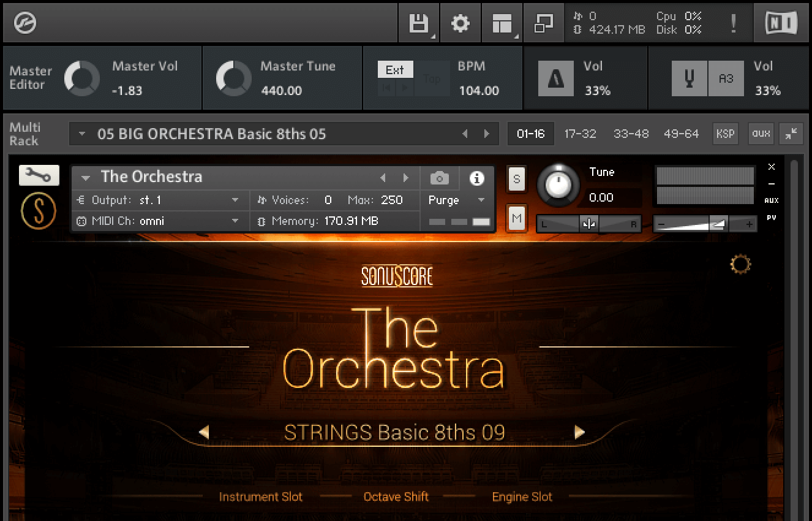Open the wrench instrument edit mode
Image resolution: width=812 pixels, height=521 pixels.
click(x=39, y=176)
